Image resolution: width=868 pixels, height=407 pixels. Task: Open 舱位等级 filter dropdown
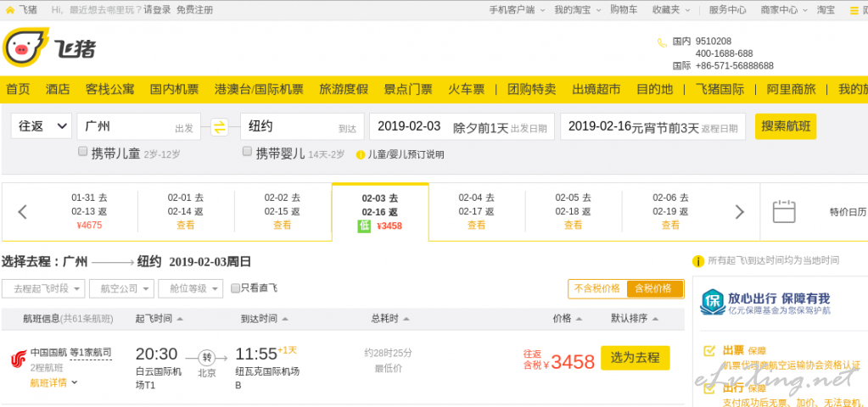(190, 288)
